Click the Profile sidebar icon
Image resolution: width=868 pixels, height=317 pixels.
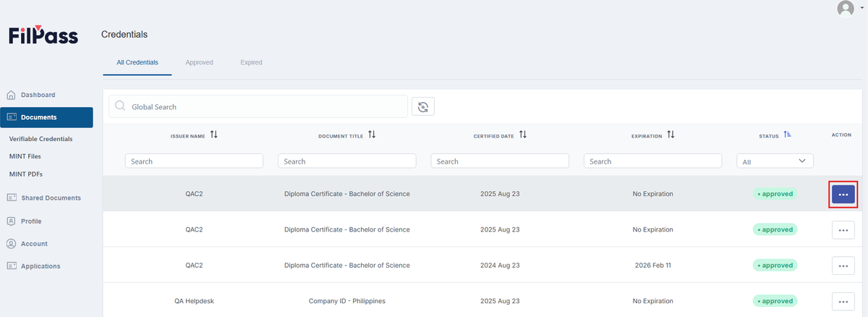[12, 221]
